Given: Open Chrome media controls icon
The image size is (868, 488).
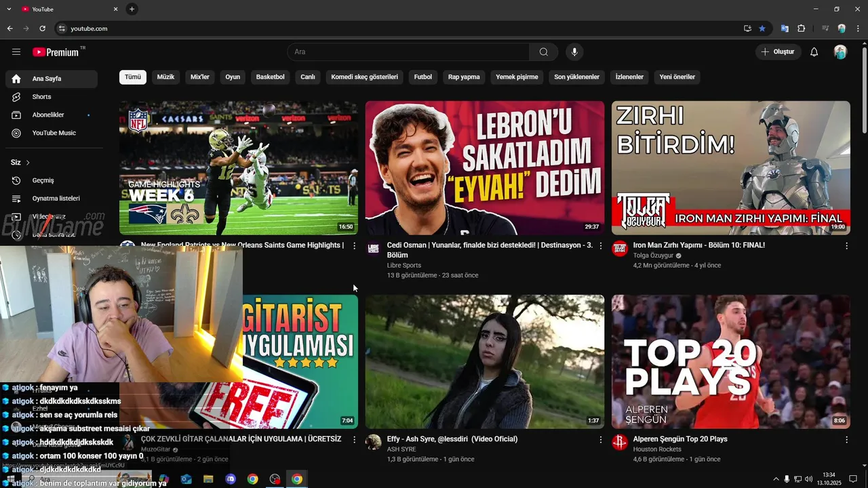Looking at the screenshot, I should pyautogui.click(x=825, y=28).
